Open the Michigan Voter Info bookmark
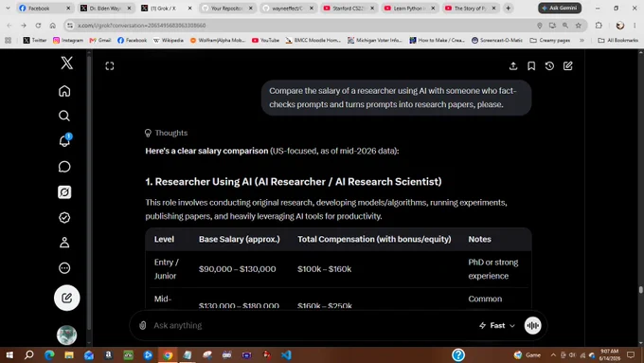This screenshot has width=644, height=363. pos(375,40)
